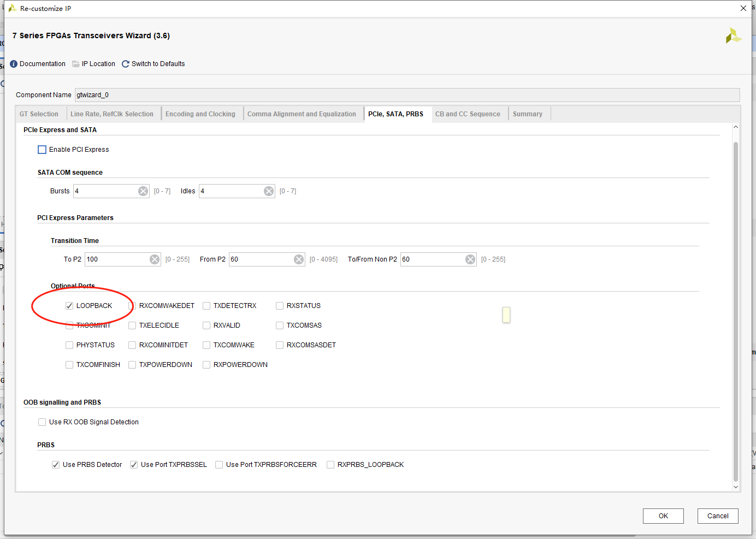Check the RXPOWERDOWN option
This screenshot has width=756, height=539.
206,365
